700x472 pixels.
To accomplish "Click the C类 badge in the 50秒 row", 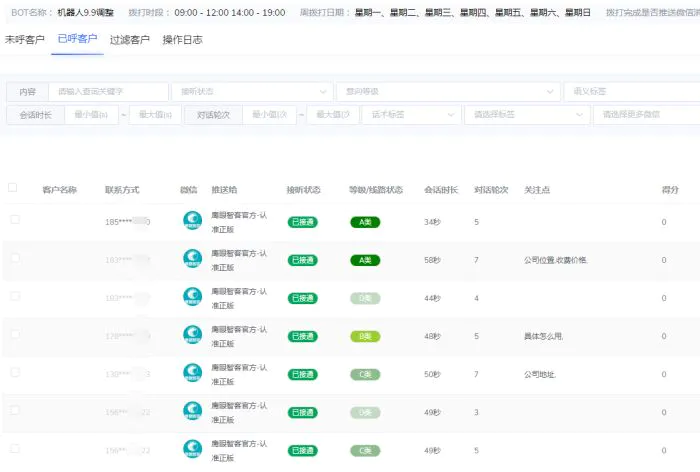I will pyautogui.click(x=365, y=374).
